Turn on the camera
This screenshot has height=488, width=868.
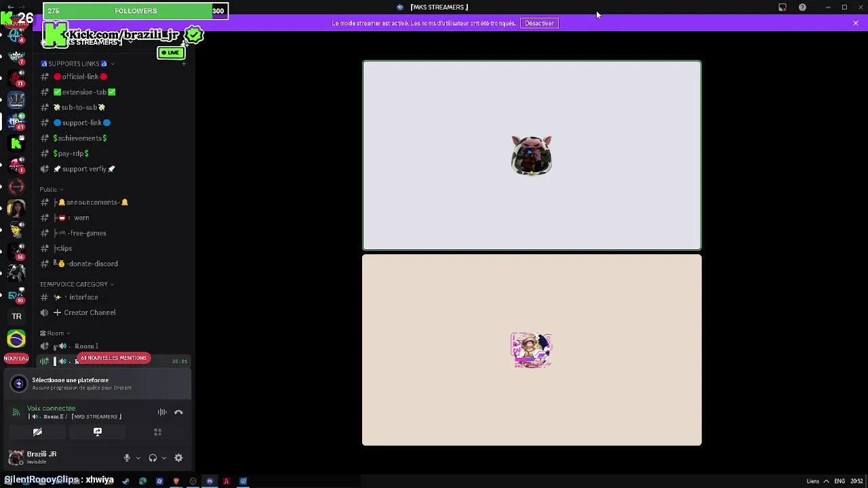[x=37, y=432]
